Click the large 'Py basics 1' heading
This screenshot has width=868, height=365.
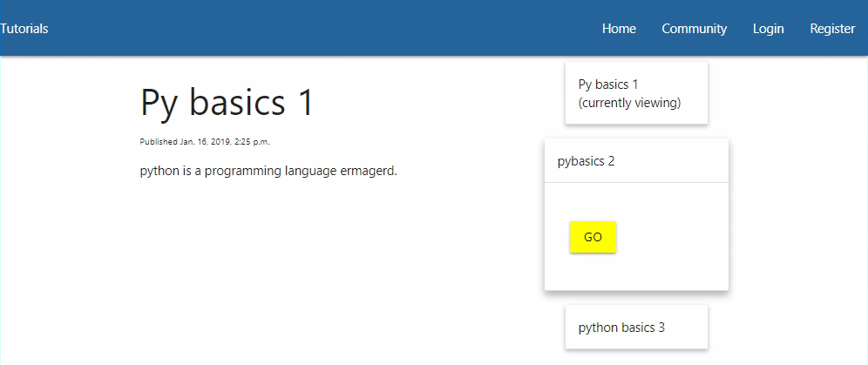(x=227, y=103)
